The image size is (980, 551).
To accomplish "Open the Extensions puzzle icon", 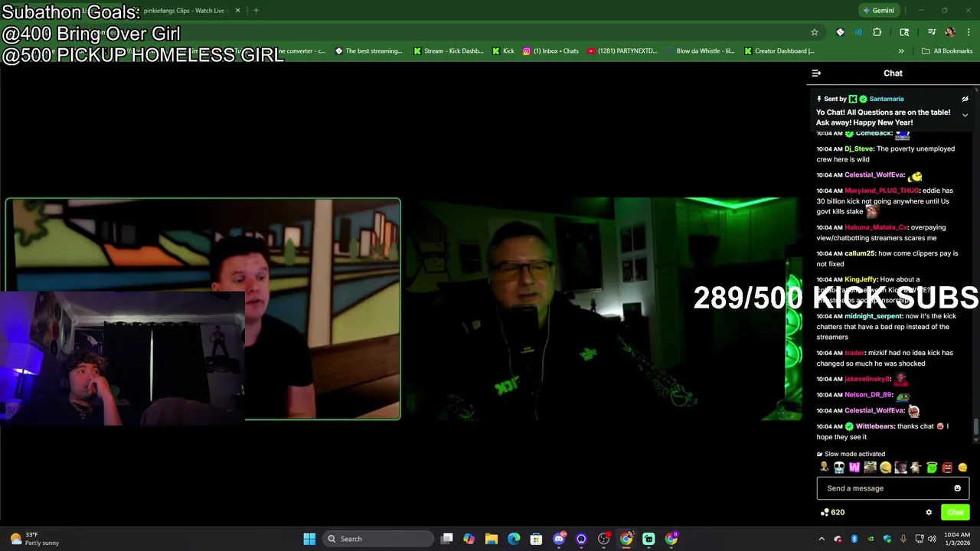I will [x=877, y=32].
